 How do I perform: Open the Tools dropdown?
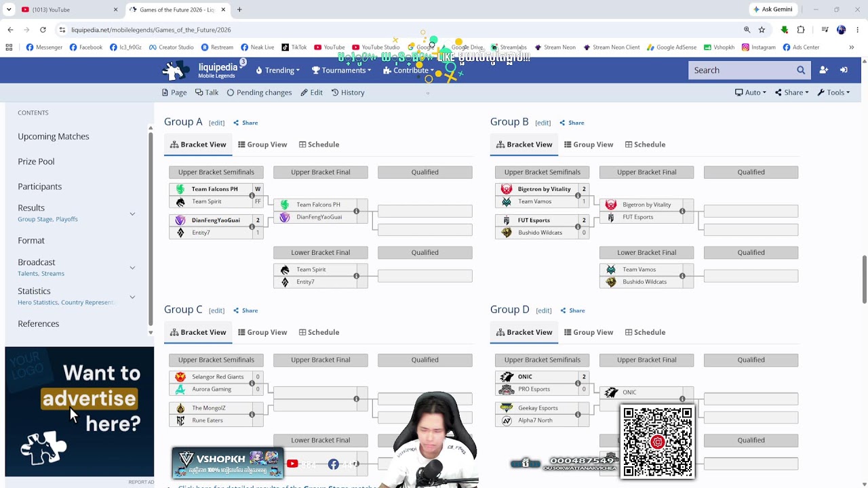point(833,92)
